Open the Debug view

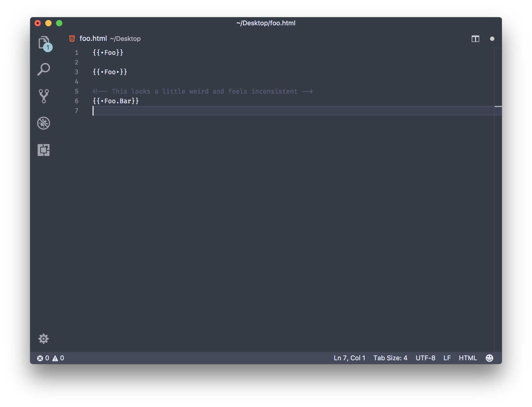[x=44, y=123]
